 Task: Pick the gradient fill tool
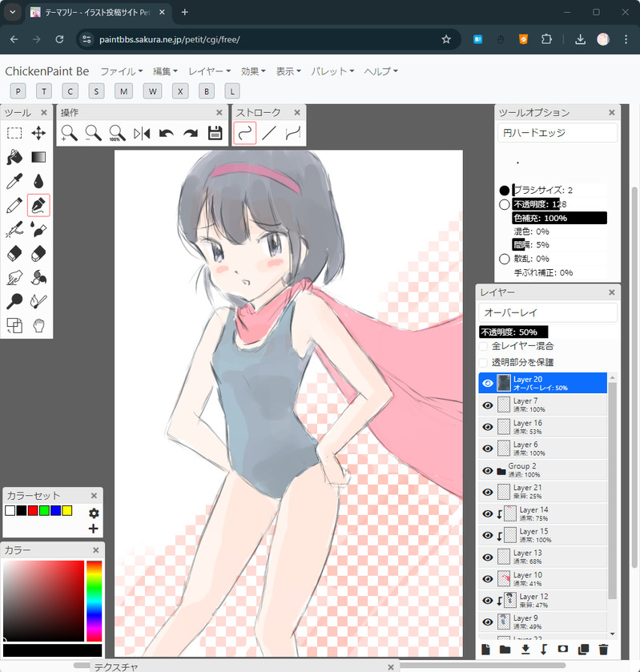coord(38,157)
